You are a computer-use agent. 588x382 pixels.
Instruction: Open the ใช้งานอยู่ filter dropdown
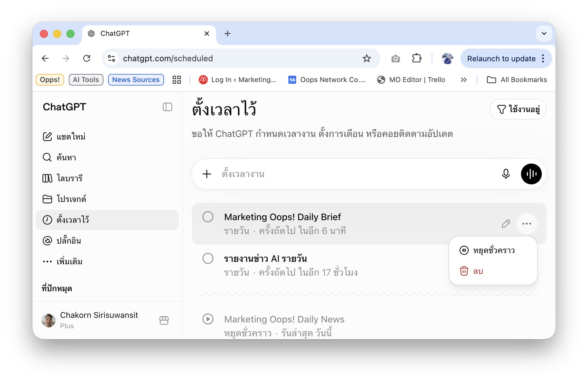point(518,109)
